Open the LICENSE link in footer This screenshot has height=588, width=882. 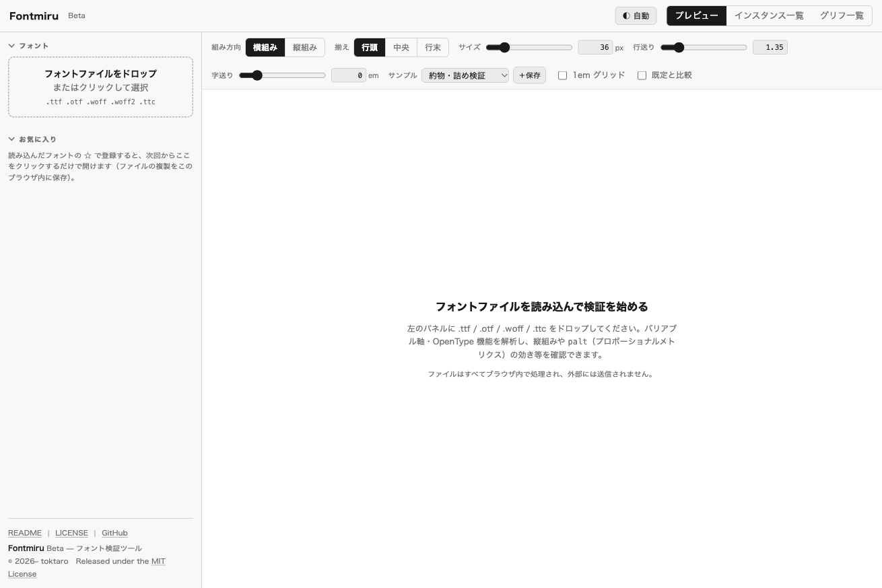(71, 533)
